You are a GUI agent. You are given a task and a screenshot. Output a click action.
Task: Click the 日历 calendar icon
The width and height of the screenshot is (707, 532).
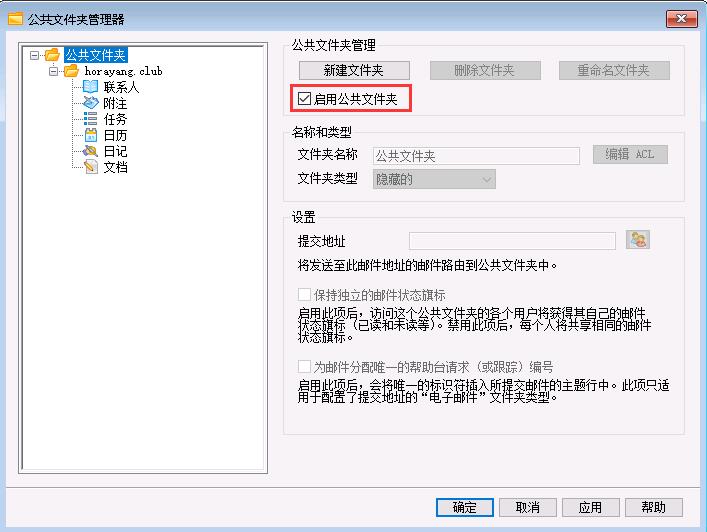coord(91,135)
